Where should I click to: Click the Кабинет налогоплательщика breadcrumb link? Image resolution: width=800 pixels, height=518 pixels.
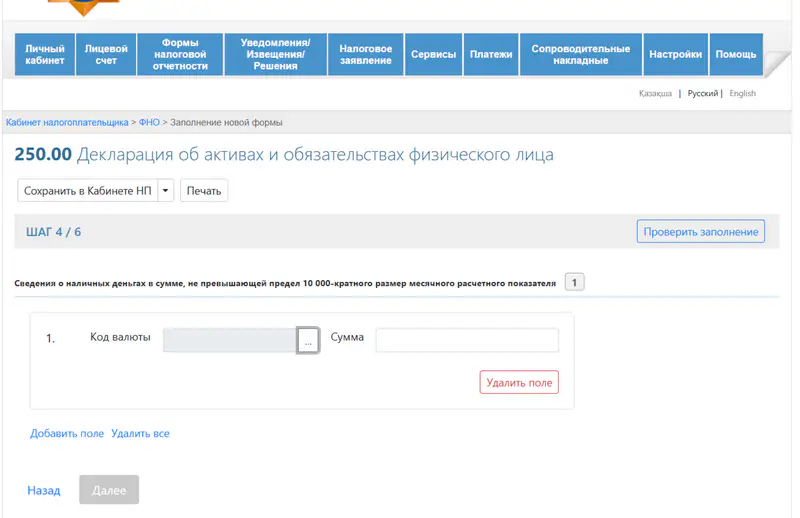pyautogui.click(x=67, y=123)
